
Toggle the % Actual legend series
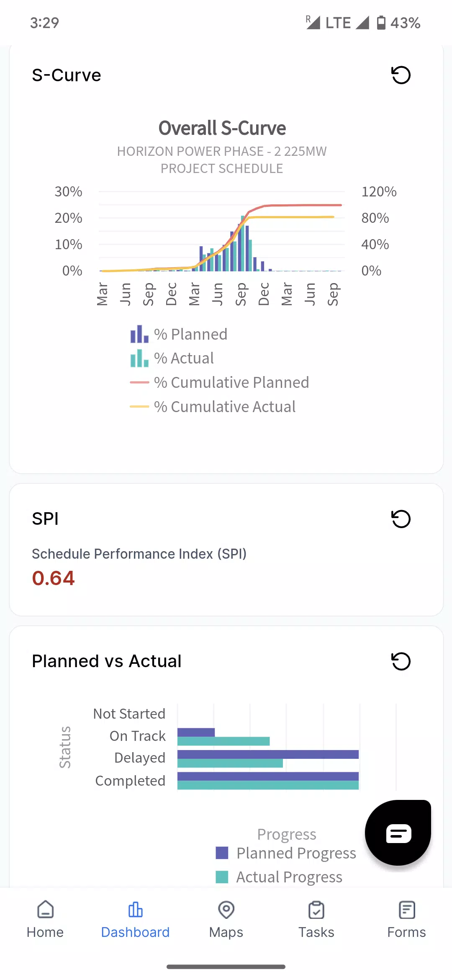[172, 358]
